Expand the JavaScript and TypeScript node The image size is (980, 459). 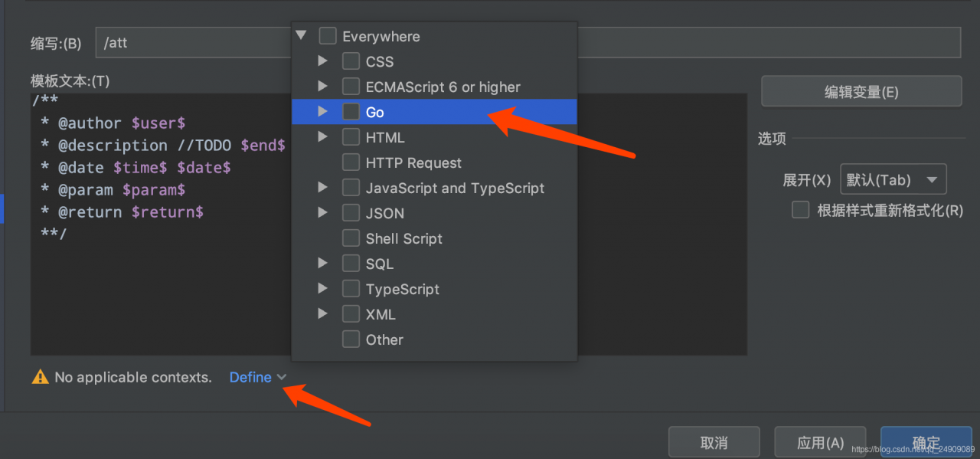[x=323, y=188]
